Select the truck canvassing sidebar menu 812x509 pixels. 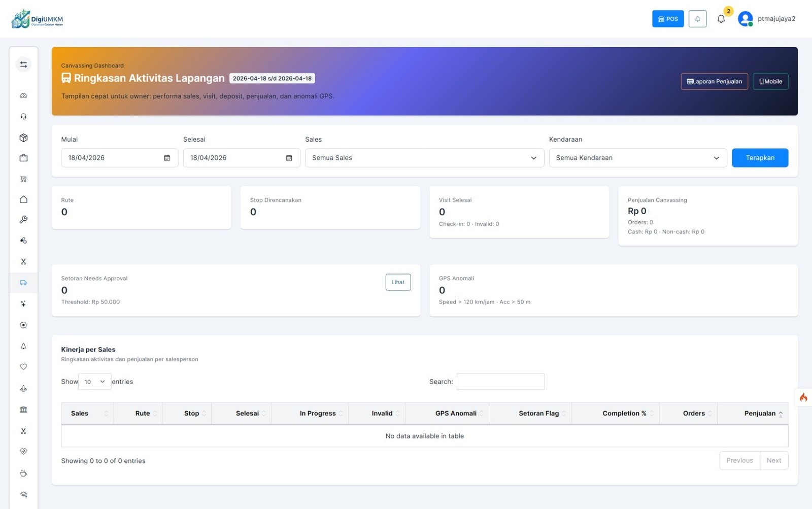pos(23,283)
